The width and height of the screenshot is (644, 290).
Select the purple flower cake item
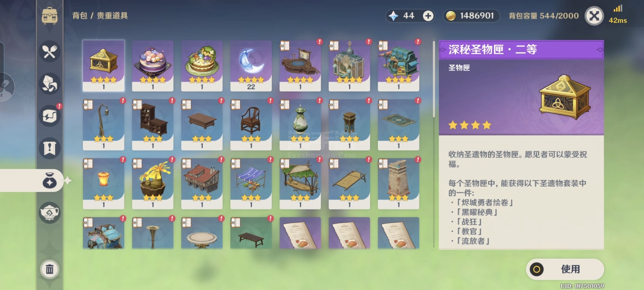click(153, 66)
